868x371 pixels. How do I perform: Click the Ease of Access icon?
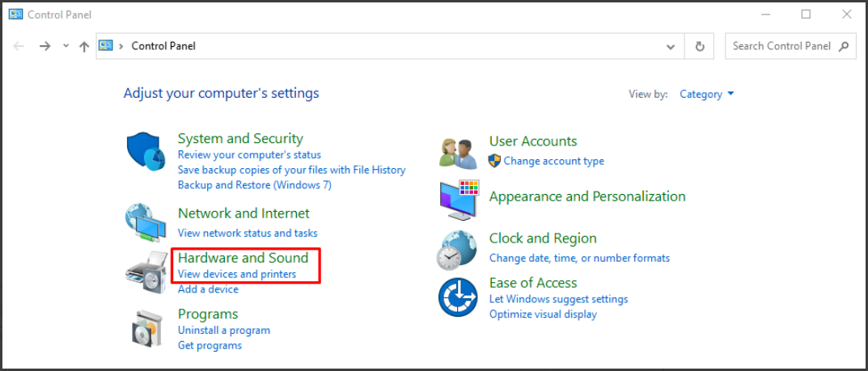pyautogui.click(x=458, y=297)
